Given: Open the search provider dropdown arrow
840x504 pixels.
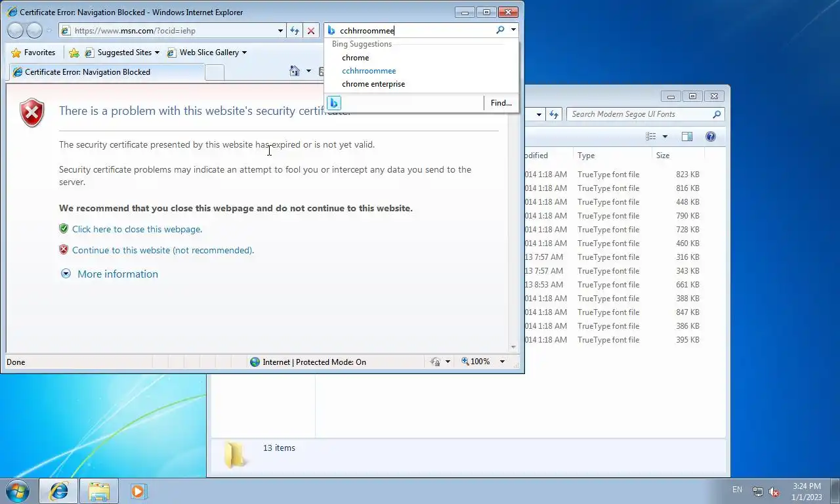Looking at the screenshot, I should coord(513,30).
